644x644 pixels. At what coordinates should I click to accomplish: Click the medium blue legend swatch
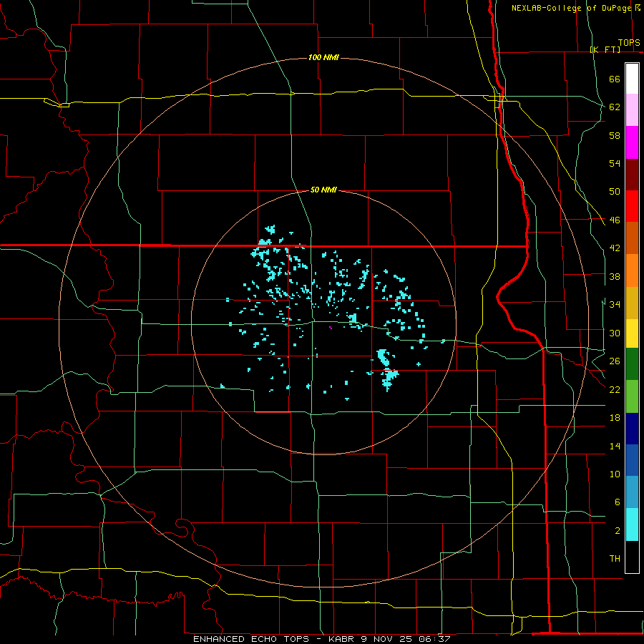click(x=632, y=460)
